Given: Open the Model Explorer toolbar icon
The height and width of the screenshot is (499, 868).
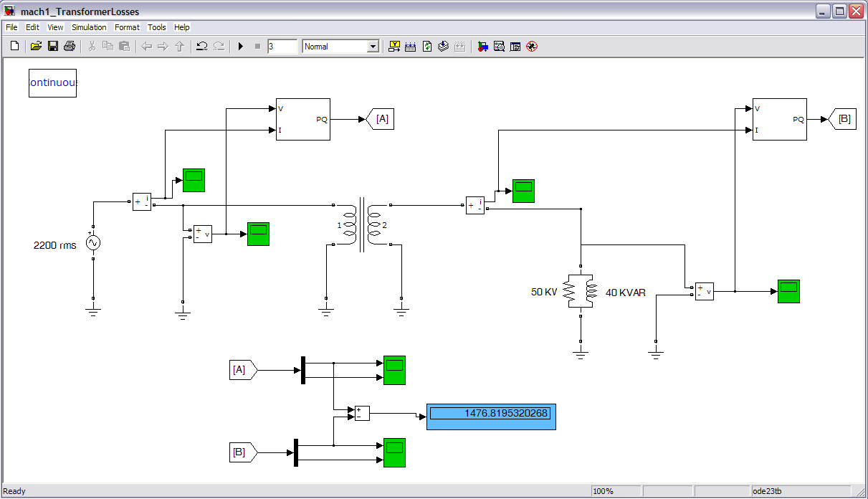Looking at the screenshot, I should pos(499,47).
